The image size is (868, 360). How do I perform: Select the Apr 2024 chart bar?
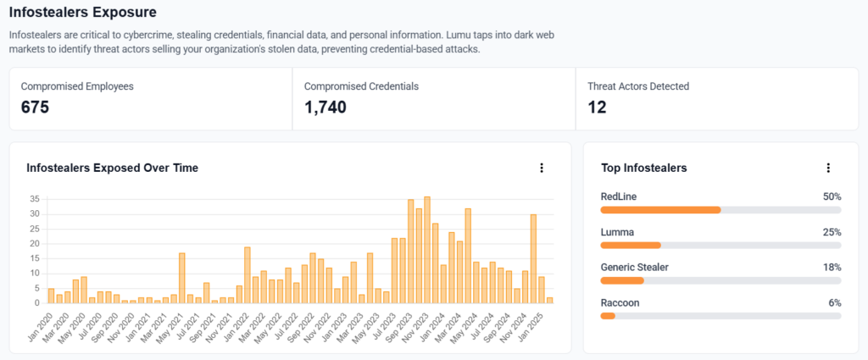point(468,256)
